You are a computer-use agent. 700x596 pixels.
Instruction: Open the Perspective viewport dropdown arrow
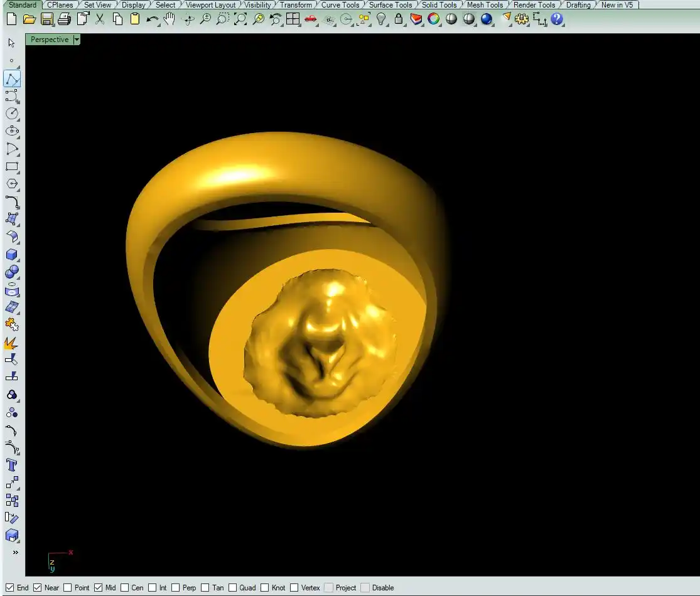click(77, 40)
